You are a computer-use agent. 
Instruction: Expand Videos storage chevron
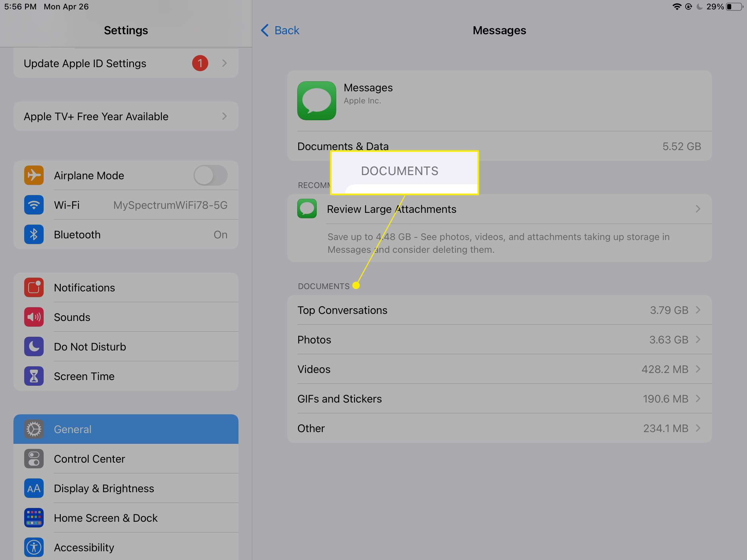pyautogui.click(x=698, y=369)
